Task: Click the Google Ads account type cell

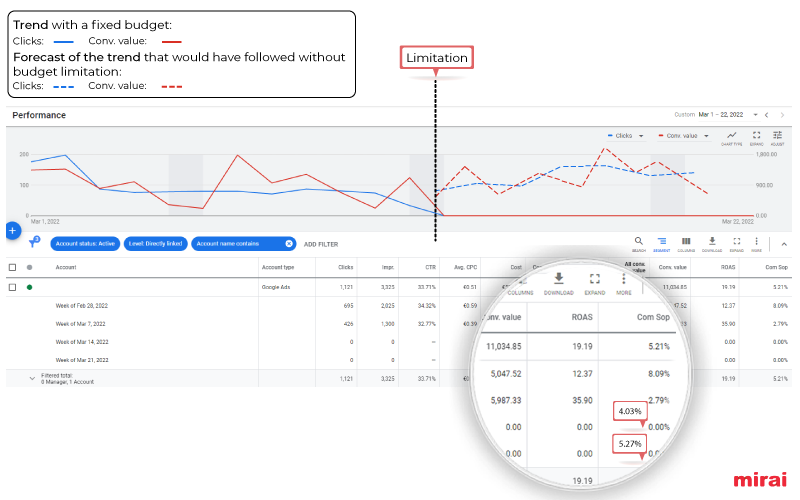Action: pos(276,287)
